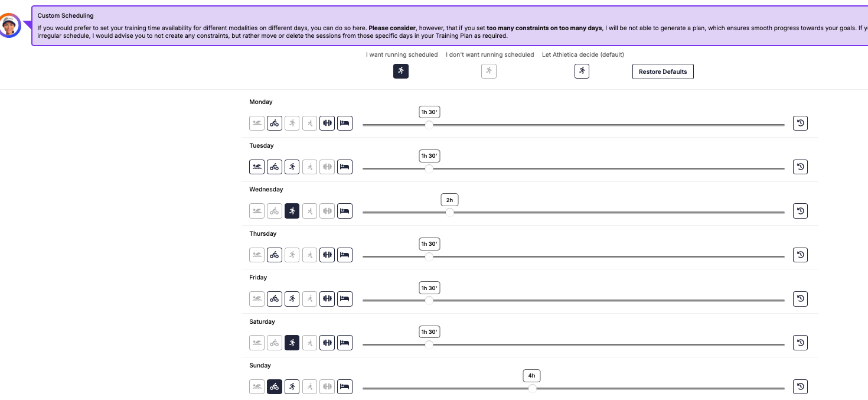Toggle the dumbbell icon for Monday

click(327, 123)
